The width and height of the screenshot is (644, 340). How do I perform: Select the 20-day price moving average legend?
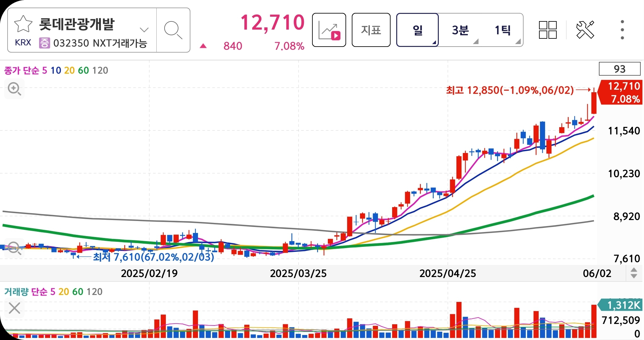[x=69, y=70]
